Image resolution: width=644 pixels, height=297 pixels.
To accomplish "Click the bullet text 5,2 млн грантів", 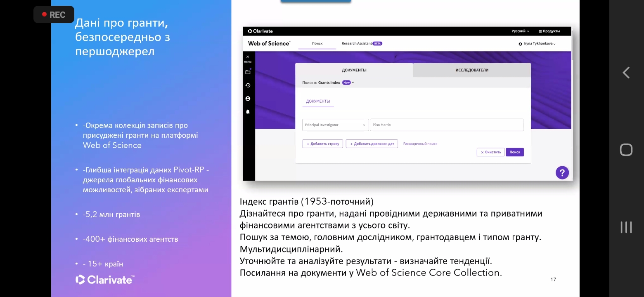I will (111, 214).
